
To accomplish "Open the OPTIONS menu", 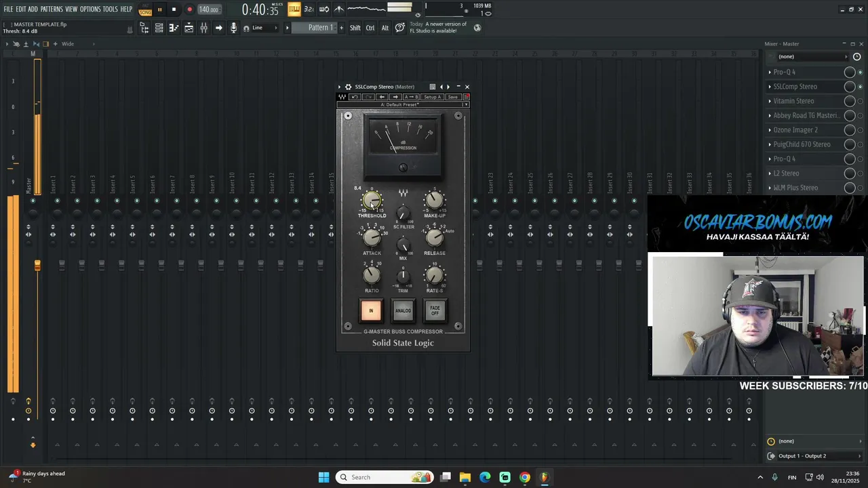I will click(90, 9).
